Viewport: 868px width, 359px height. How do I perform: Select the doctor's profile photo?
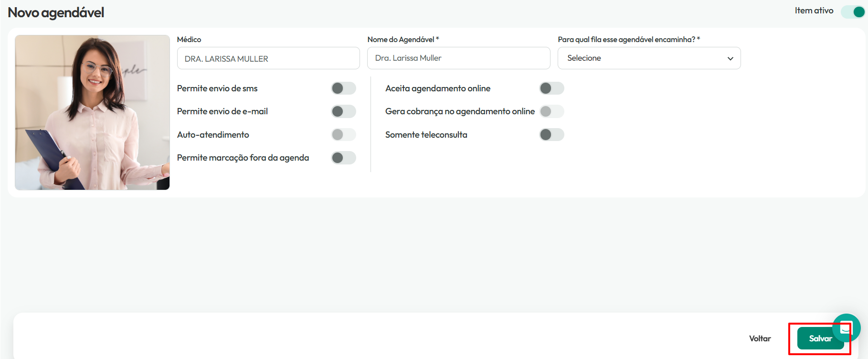[x=92, y=112]
